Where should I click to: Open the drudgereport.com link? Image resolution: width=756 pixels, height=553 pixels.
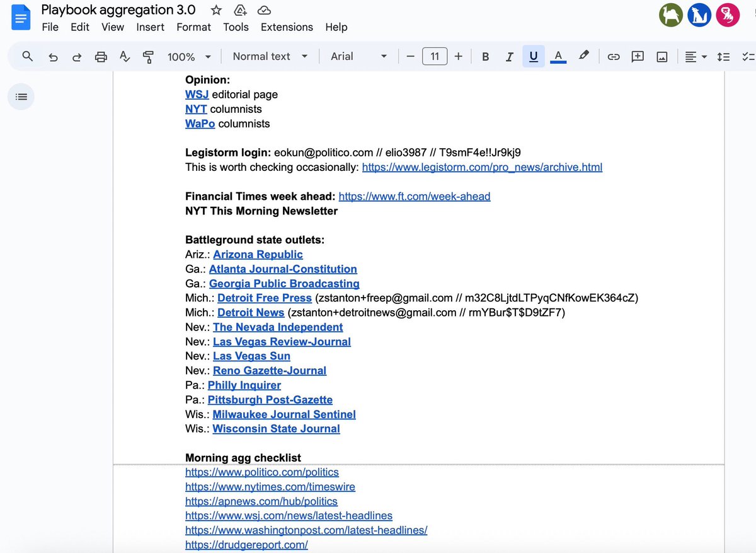coord(246,545)
